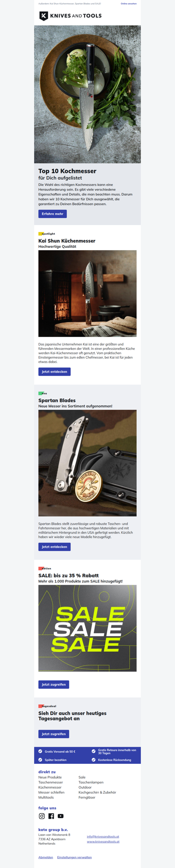Screen dimensions: 175x868
Task: Click the SALE SALE SALE banner image
Action: point(87,628)
